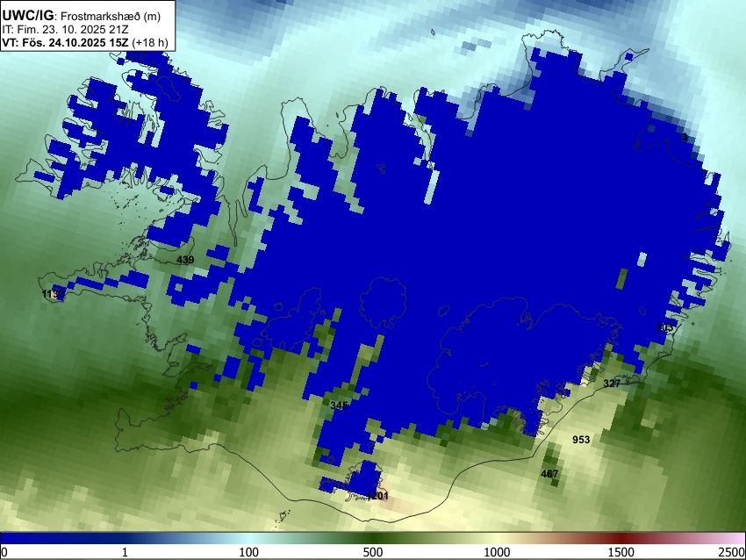Click the map value label 327
Image resolution: width=746 pixels, height=560 pixels.
(612, 384)
